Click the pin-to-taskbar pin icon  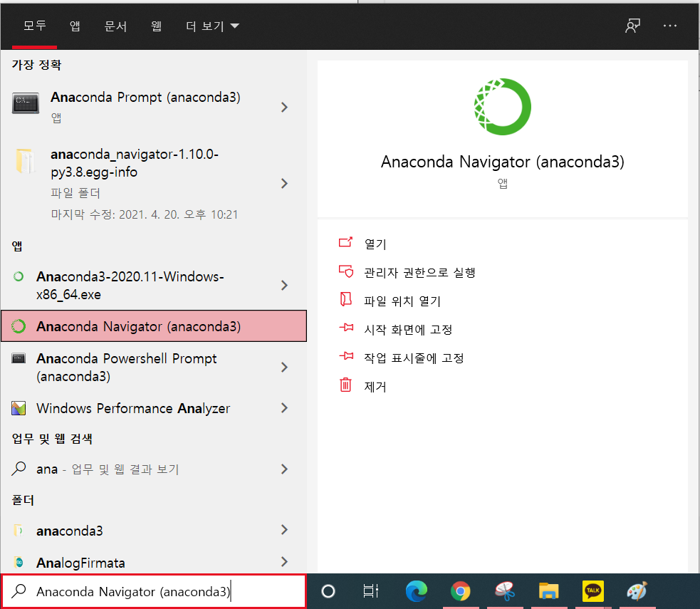point(346,356)
